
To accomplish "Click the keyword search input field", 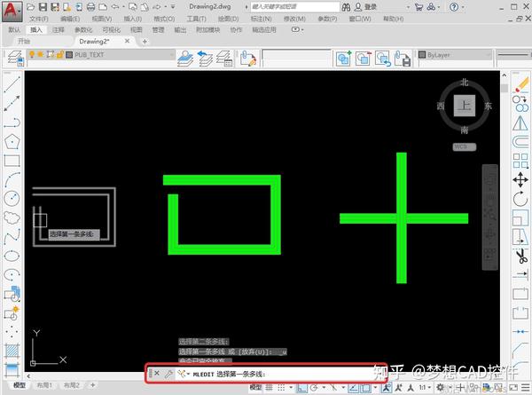I will pos(295,7).
